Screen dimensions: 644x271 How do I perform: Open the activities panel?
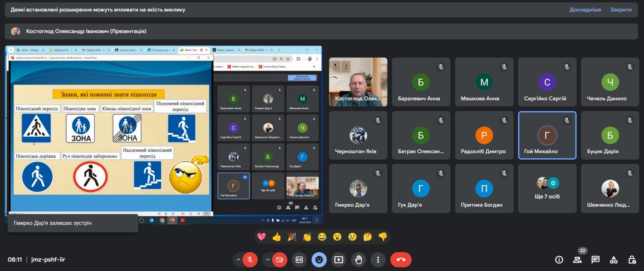point(614,260)
